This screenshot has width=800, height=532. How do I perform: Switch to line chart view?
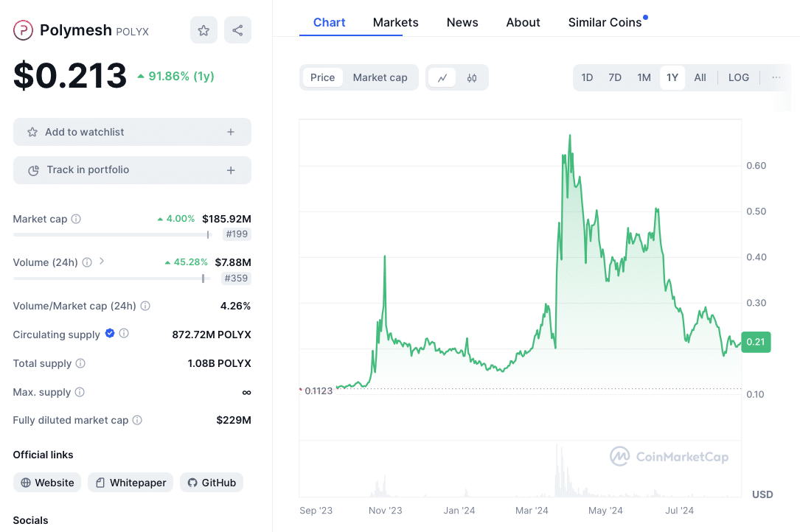442,77
